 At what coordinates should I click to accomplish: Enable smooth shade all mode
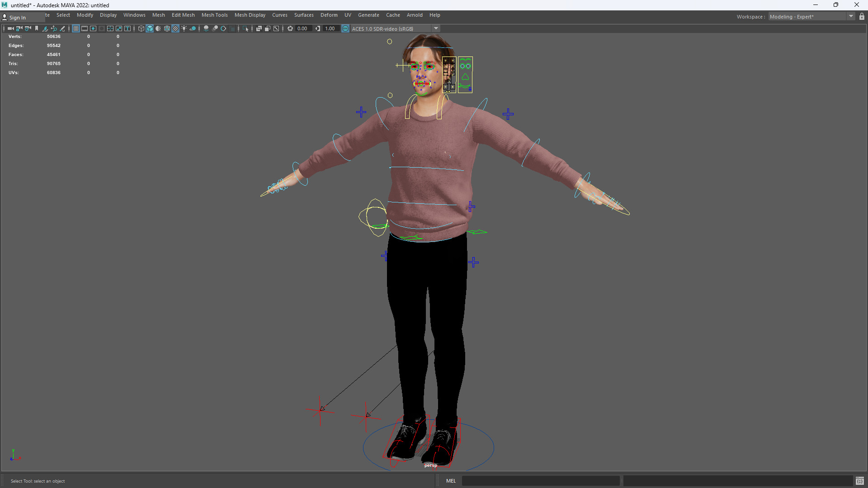150,28
